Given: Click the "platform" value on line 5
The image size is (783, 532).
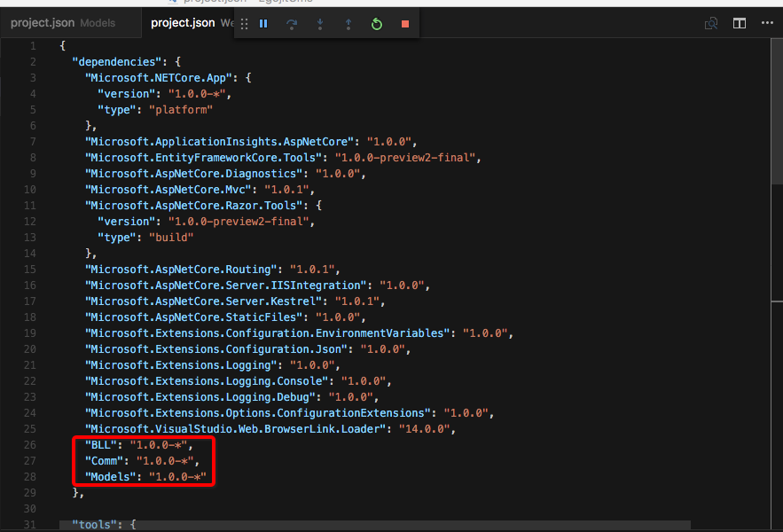Looking at the screenshot, I should point(181,110).
